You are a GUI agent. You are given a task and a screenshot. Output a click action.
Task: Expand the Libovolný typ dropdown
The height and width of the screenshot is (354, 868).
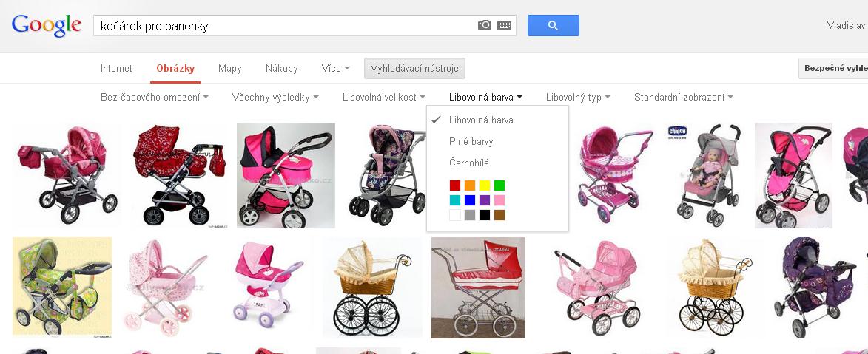click(578, 98)
